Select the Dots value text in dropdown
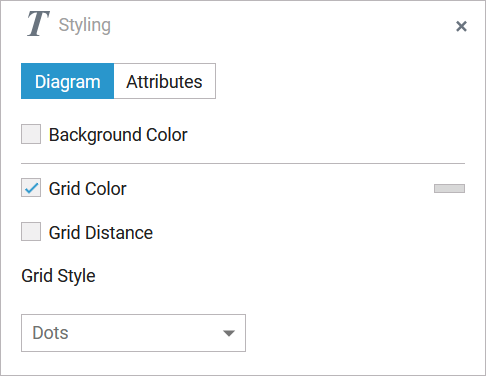The width and height of the screenshot is (486, 376). point(50,333)
